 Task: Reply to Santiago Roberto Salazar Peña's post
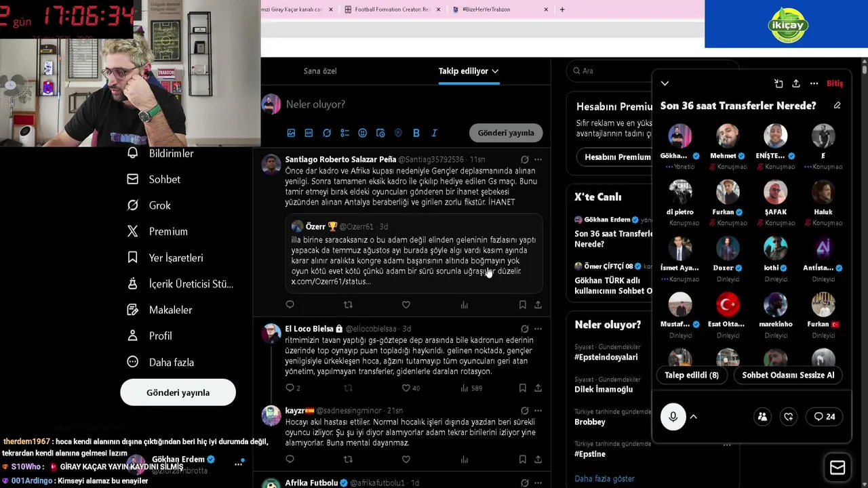[x=290, y=305]
